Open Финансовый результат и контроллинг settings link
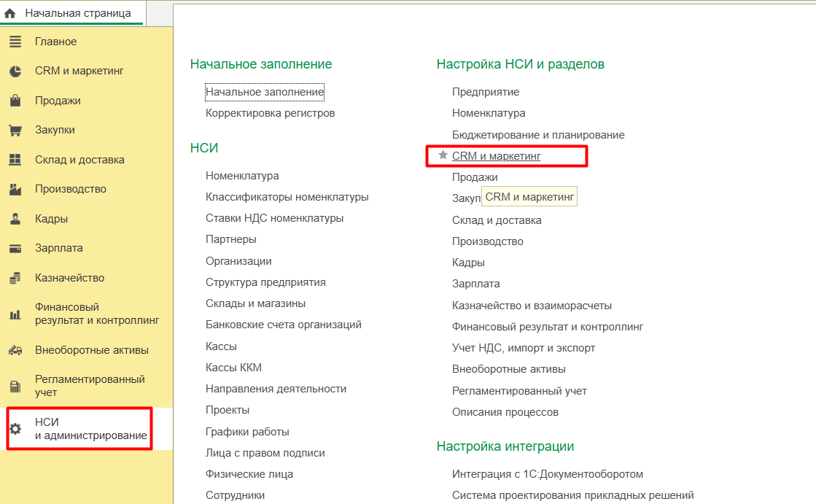 click(548, 327)
